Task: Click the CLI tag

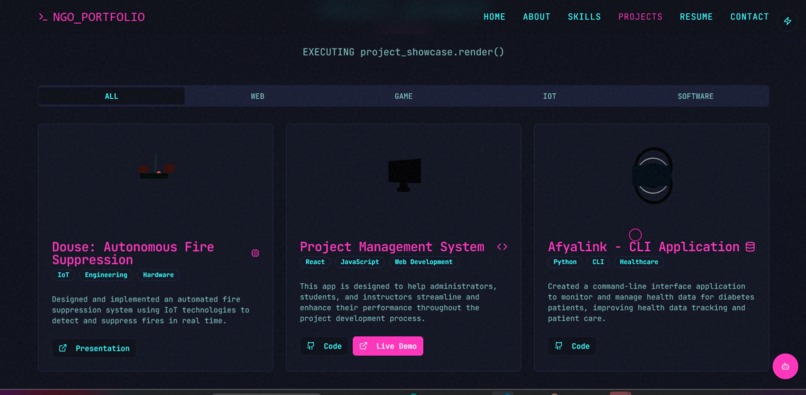Action: pos(598,262)
